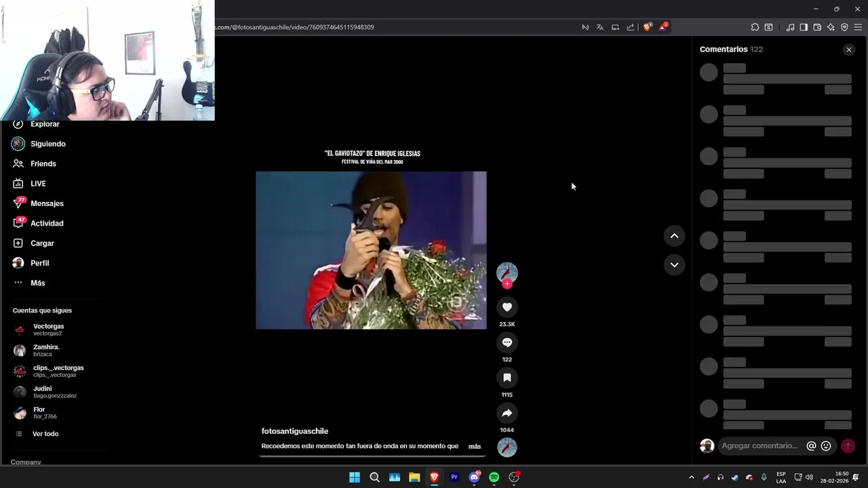Close the Comentarios panel

click(x=848, y=49)
